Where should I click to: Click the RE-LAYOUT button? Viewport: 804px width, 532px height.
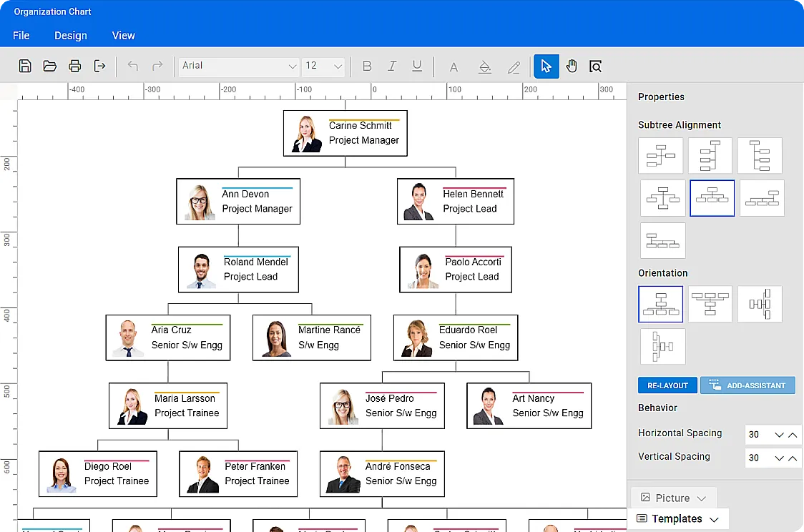click(667, 385)
